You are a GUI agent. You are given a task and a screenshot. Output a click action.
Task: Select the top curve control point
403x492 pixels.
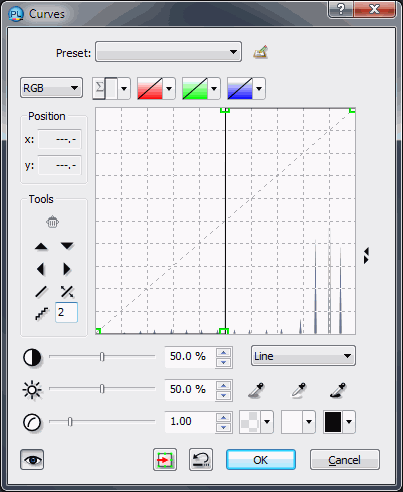(225, 110)
